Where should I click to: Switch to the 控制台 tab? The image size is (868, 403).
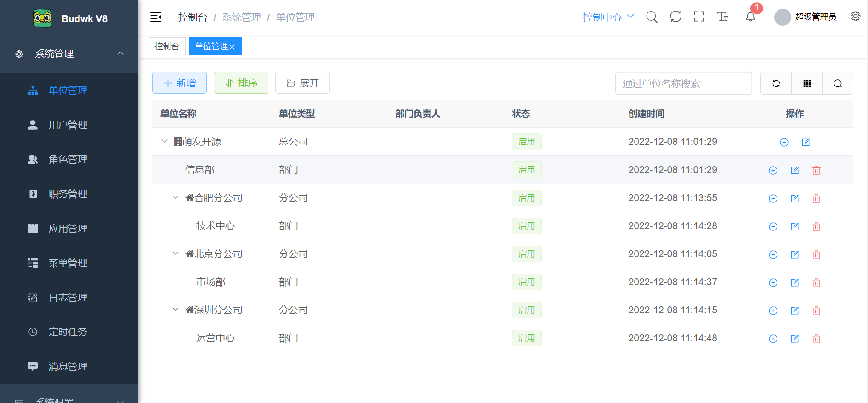pyautogui.click(x=167, y=46)
